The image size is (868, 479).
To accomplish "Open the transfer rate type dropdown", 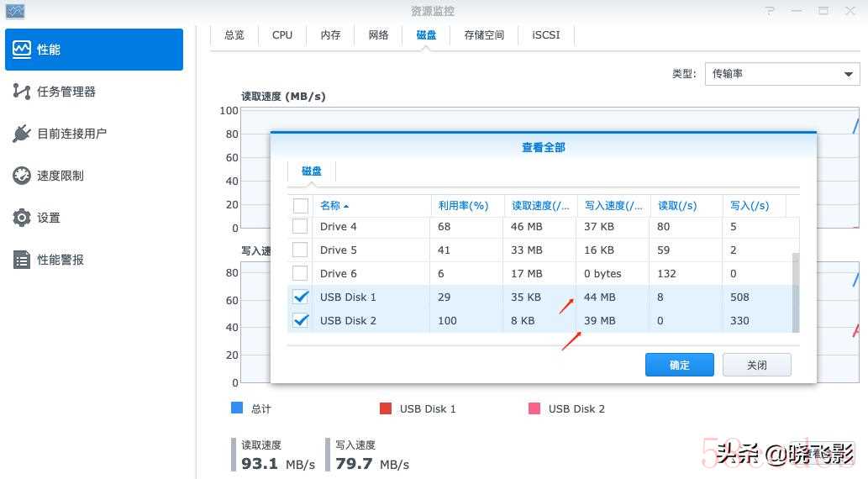I will 782,74.
